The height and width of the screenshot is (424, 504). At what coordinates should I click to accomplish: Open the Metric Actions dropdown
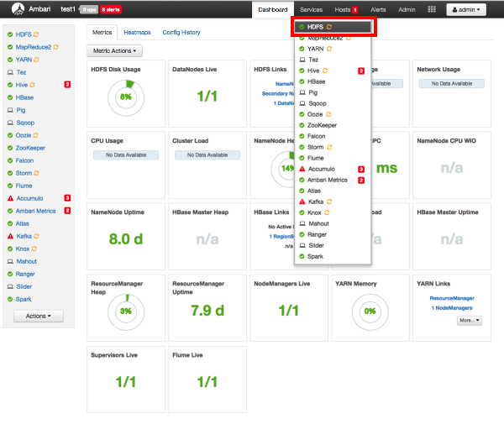click(x=114, y=50)
